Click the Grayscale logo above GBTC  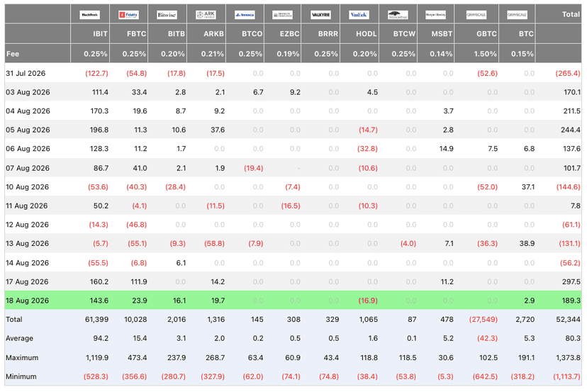pyautogui.click(x=476, y=15)
